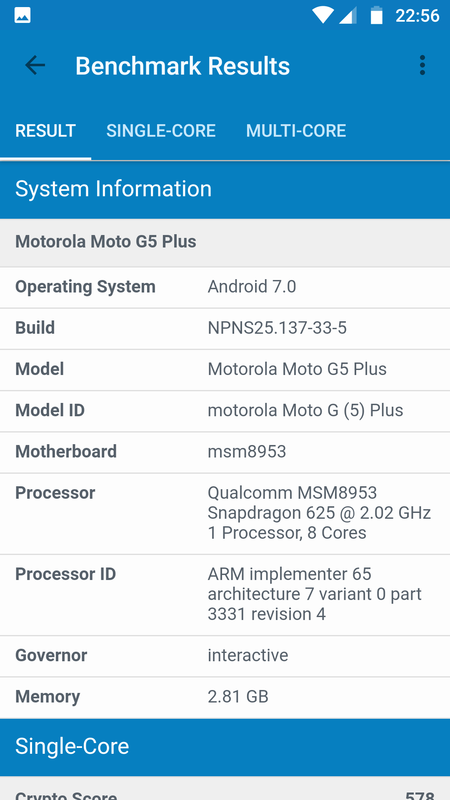Tap the image notification icon in status bar
The height and width of the screenshot is (800, 450).
point(22,15)
